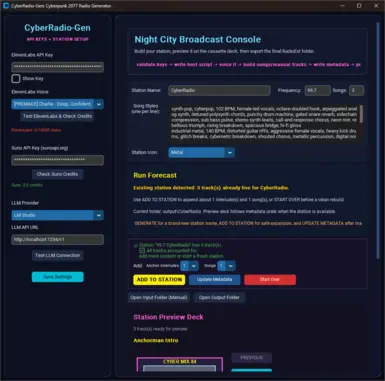Screen dimensions: 385x381
Task: Click the 'Station Preview Deck' heading
Action: point(168,317)
